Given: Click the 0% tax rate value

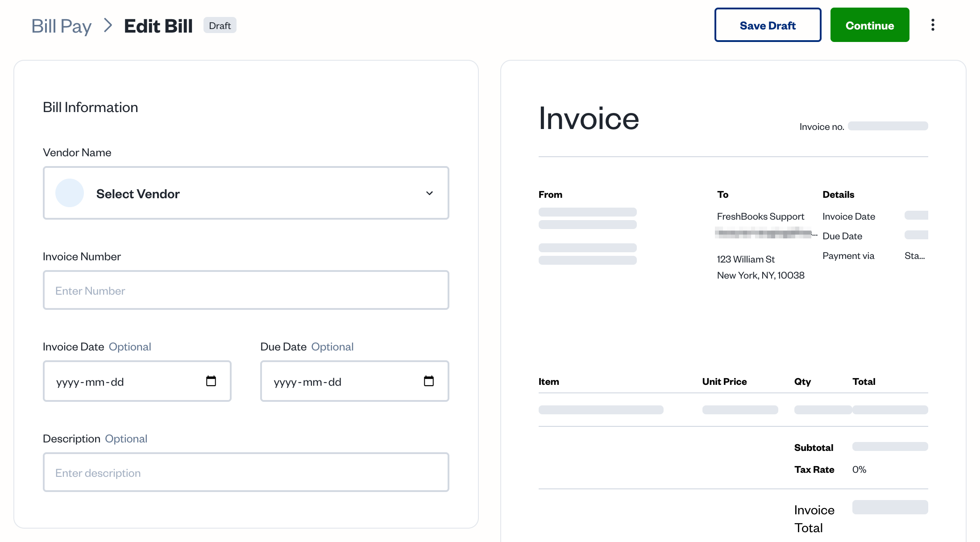Looking at the screenshot, I should tap(859, 470).
